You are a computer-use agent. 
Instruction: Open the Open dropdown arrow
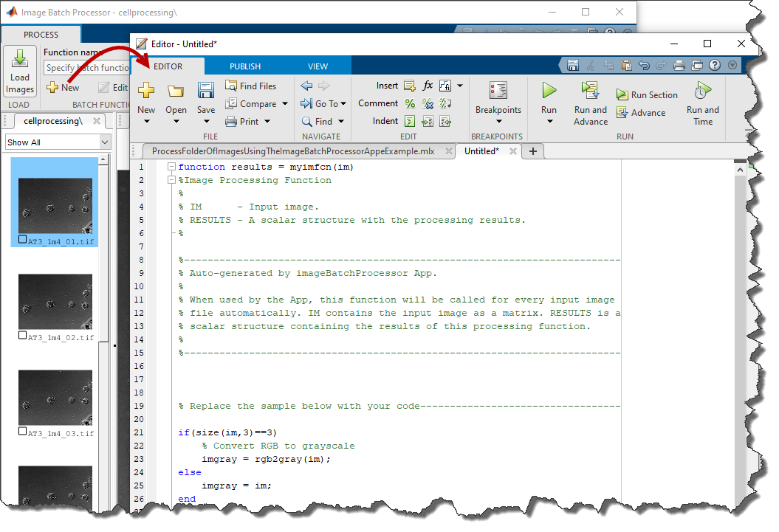click(176, 122)
